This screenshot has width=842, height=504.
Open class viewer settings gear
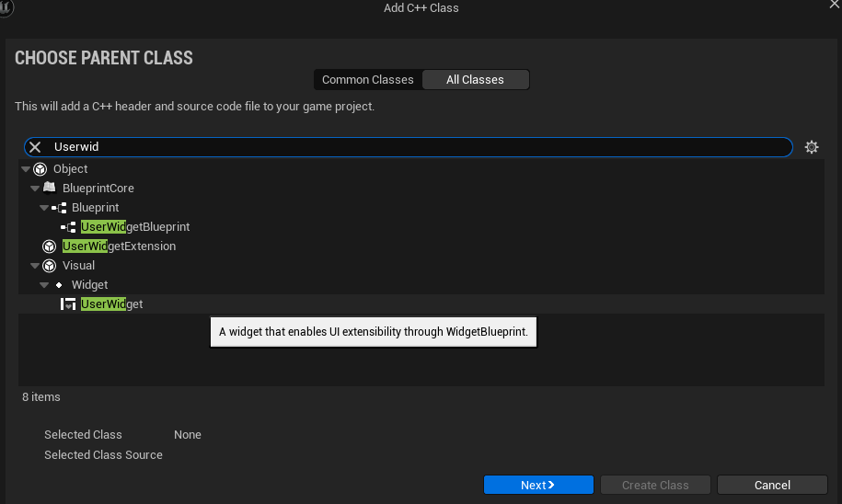point(812,147)
